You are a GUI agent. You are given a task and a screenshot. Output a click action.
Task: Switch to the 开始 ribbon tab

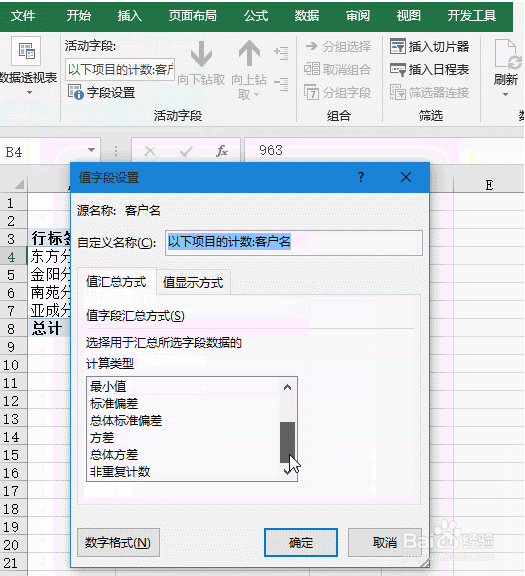pyautogui.click(x=79, y=16)
